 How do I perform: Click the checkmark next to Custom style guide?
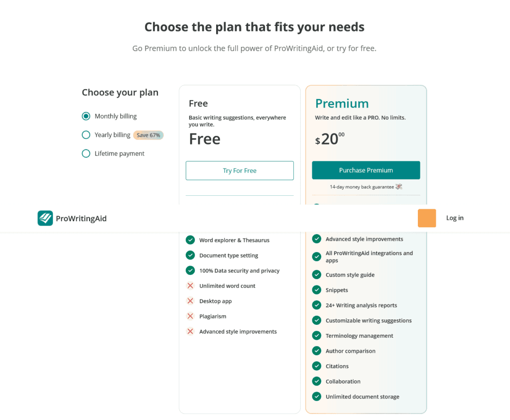coord(316,275)
